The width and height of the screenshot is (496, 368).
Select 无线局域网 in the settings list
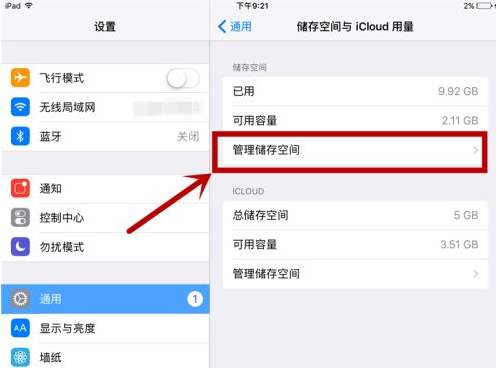coord(105,107)
